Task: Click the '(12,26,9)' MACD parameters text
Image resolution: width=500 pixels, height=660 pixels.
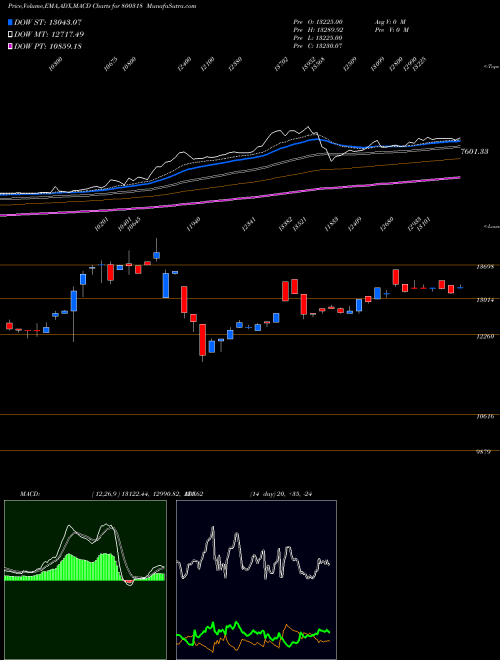Action: click(106, 494)
